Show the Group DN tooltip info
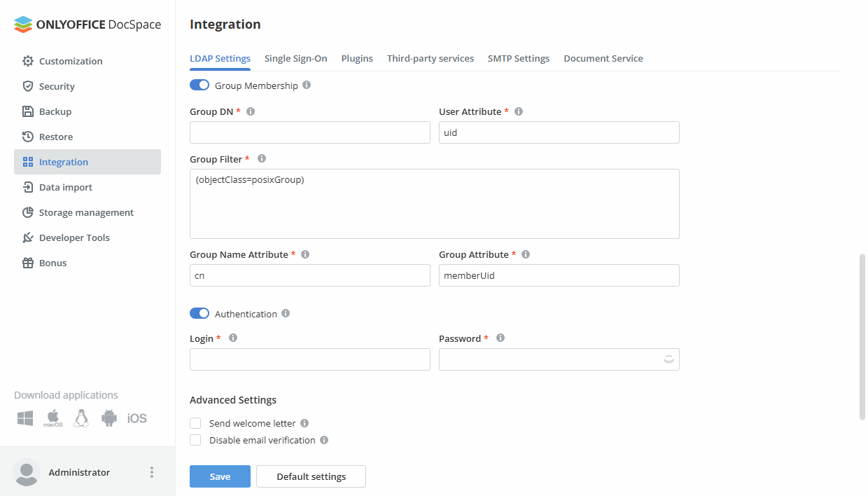The height and width of the screenshot is (496, 868). (251, 111)
